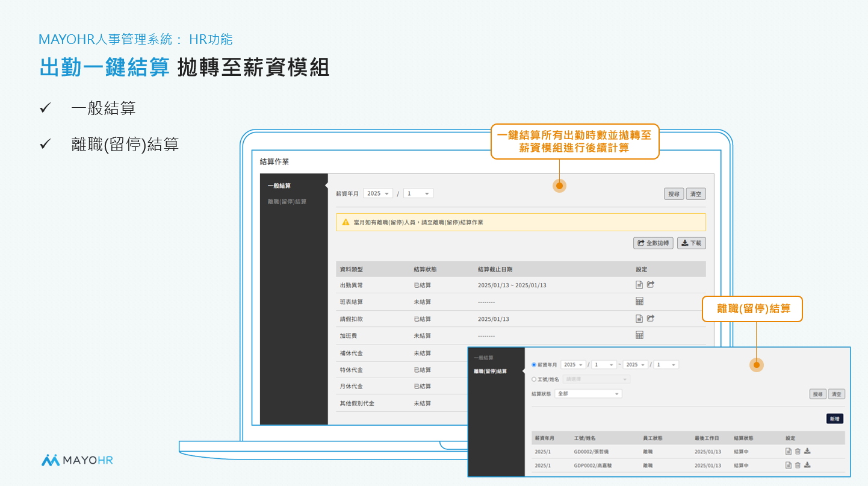Open 結算狀態 全部 dropdown
The width and height of the screenshot is (868, 486).
pos(589,394)
